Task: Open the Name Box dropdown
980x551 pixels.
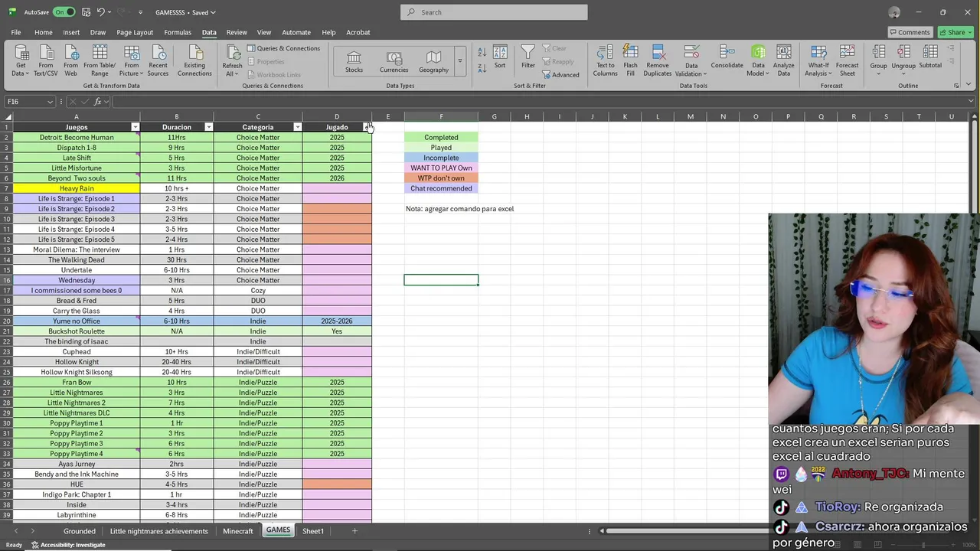Action: pyautogui.click(x=50, y=102)
